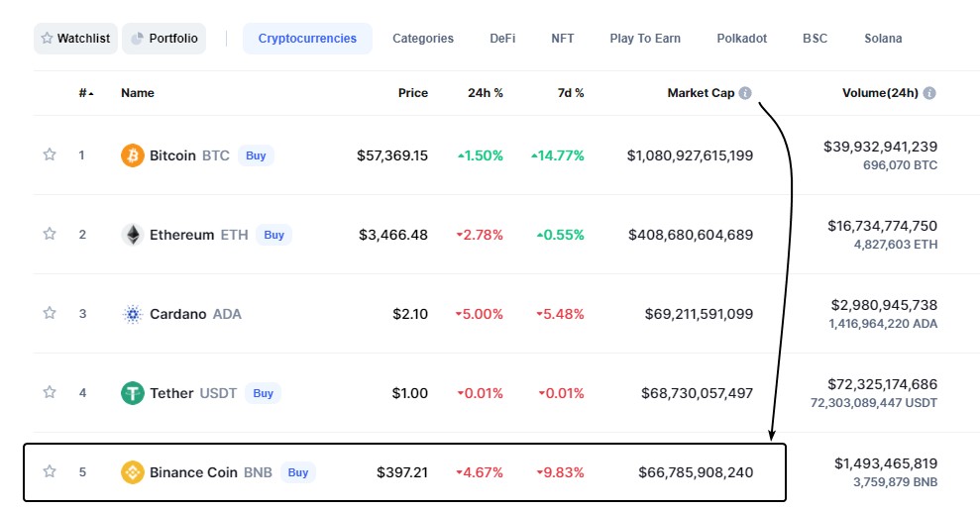Toggle the watchlist star for Ethereum
This screenshot has height=511, width=980.
tap(49, 235)
